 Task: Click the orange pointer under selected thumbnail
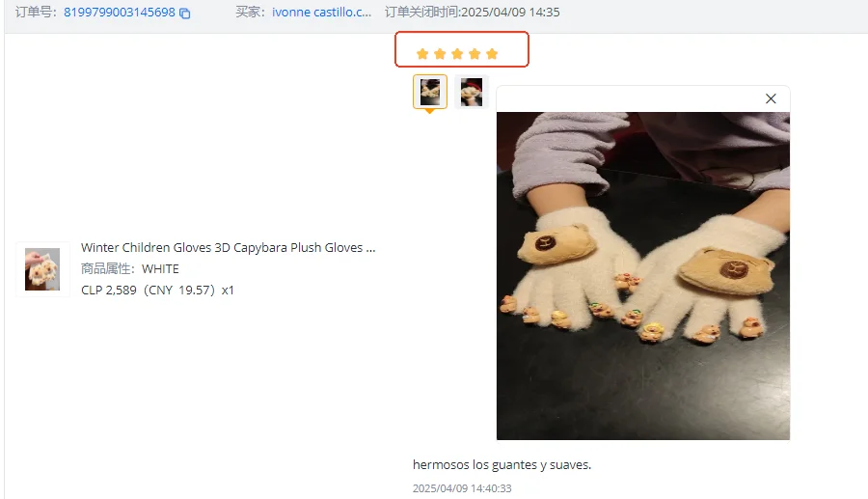click(429, 111)
